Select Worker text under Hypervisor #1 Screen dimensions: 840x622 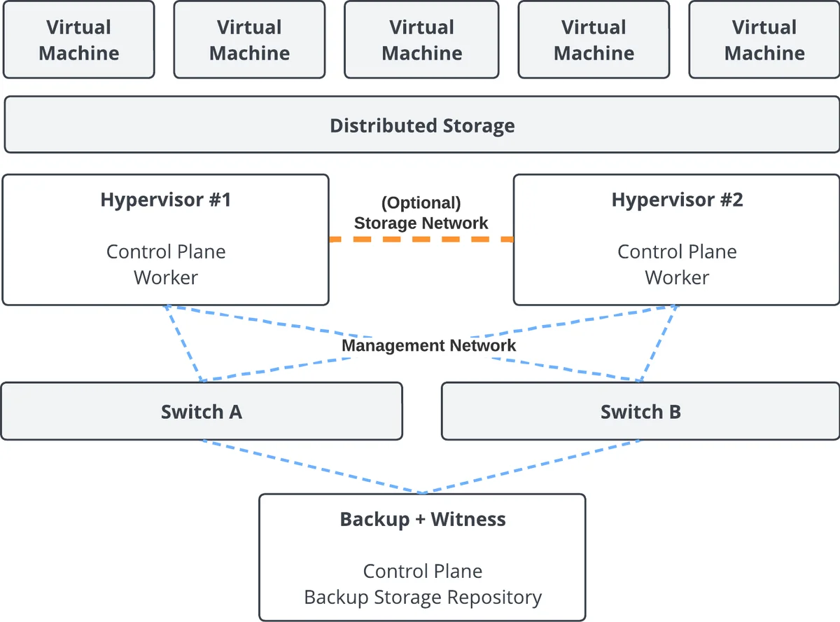(166, 277)
